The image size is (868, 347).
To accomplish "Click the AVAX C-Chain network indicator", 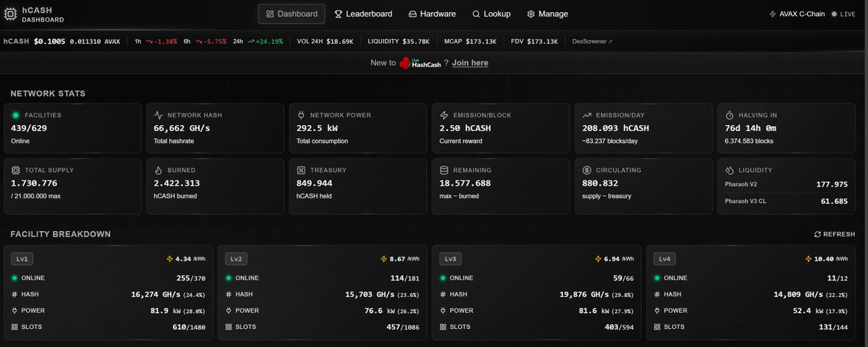I will (798, 14).
